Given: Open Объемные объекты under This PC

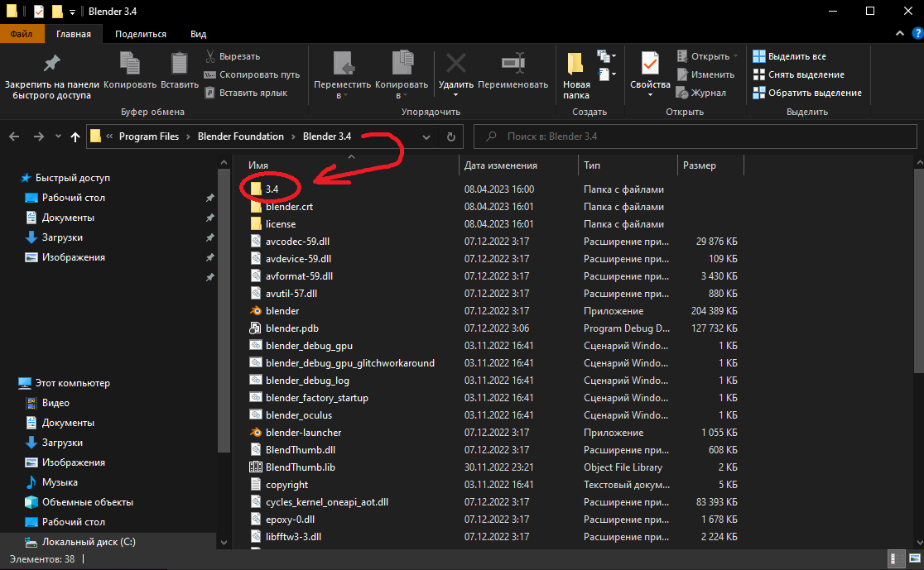Looking at the screenshot, I should 87,502.
